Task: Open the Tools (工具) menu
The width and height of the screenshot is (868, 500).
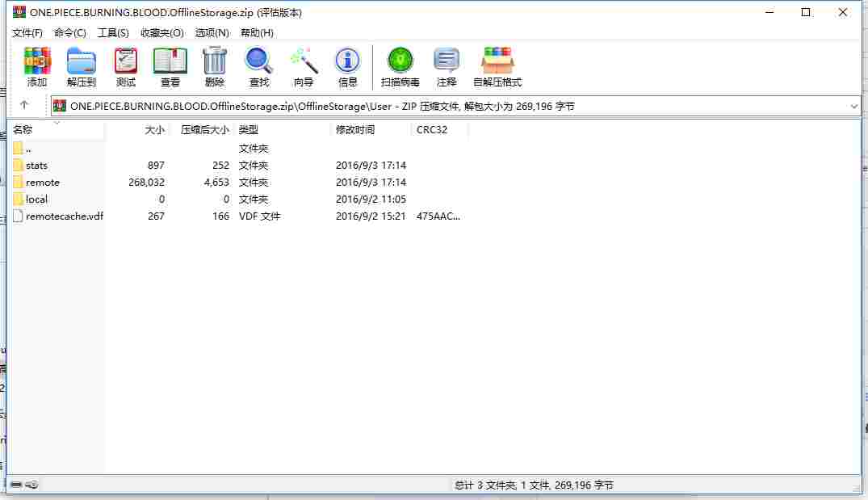Action: [x=113, y=32]
